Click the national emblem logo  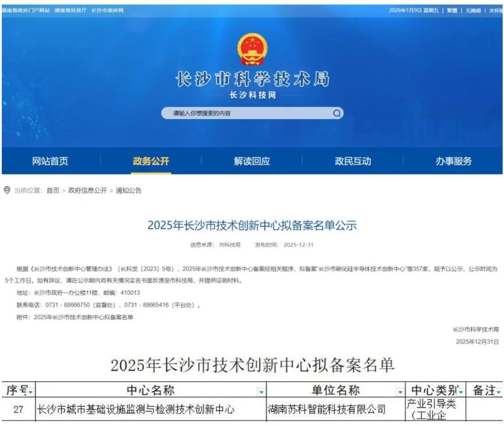click(x=252, y=49)
